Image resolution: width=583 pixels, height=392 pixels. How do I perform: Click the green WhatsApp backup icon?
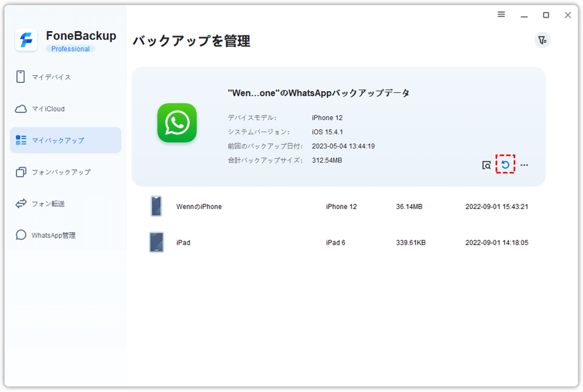[177, 122]
